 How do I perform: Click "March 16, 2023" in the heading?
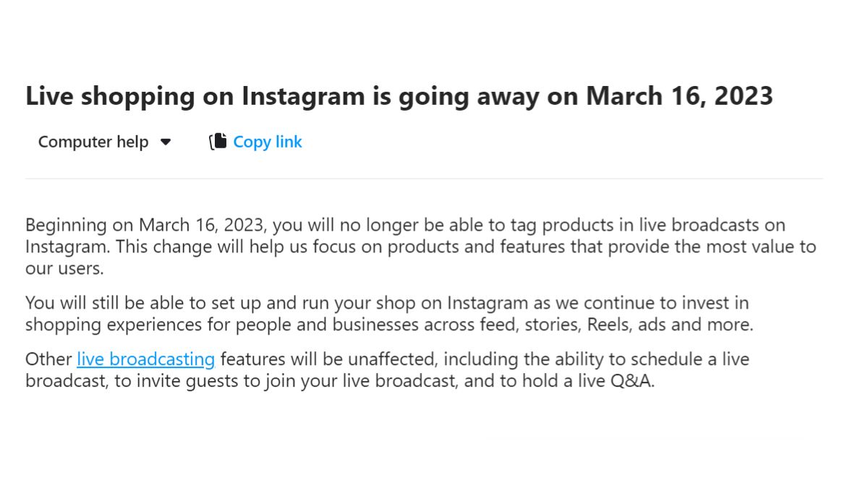[679, 96]
